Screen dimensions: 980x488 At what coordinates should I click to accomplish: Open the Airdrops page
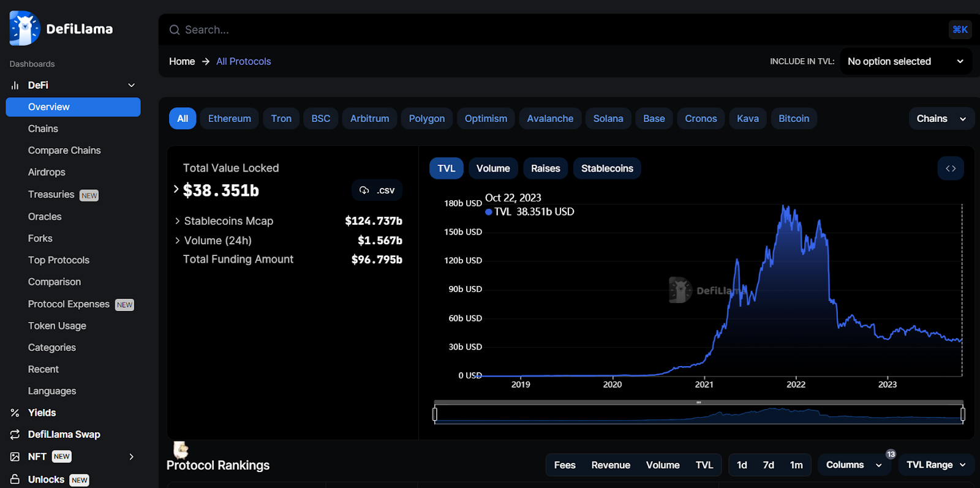47,173
